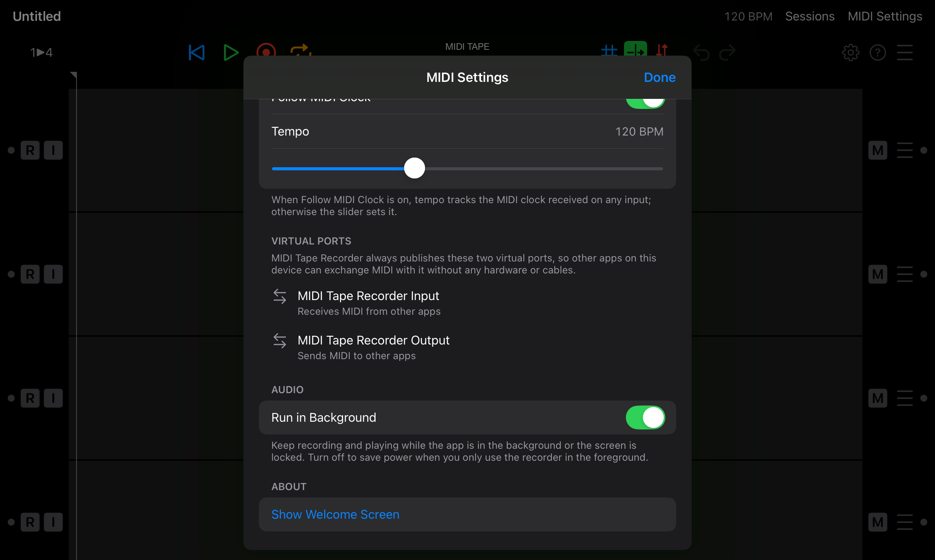Image resolution: width=935 pixels, height=560 pixels.
Task: Arm record R on the first track
Action: [30, 150]
